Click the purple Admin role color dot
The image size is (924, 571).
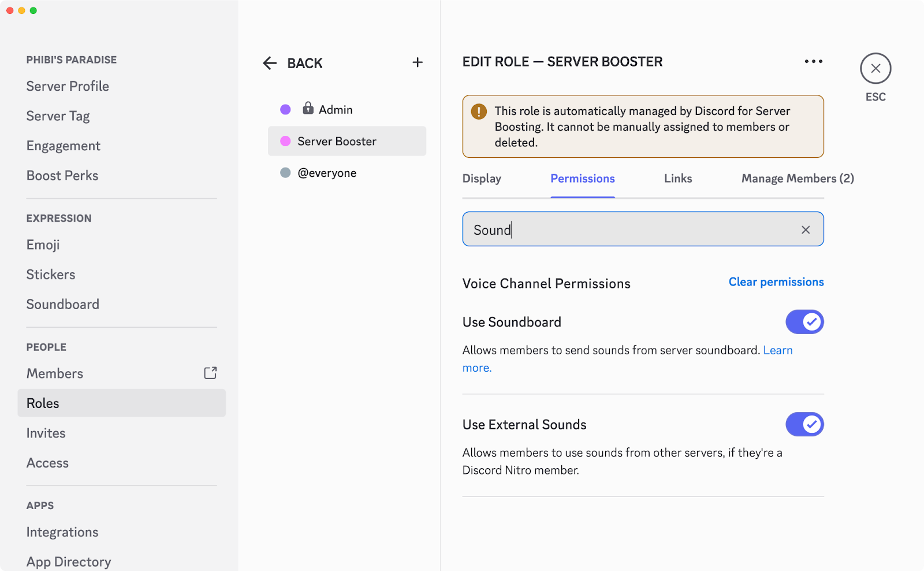285,109
